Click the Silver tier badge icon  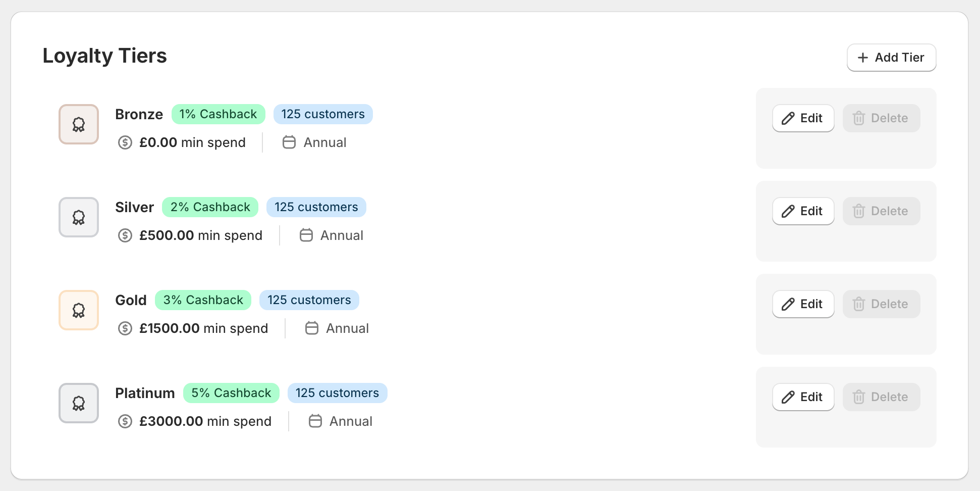coord(79,217)
